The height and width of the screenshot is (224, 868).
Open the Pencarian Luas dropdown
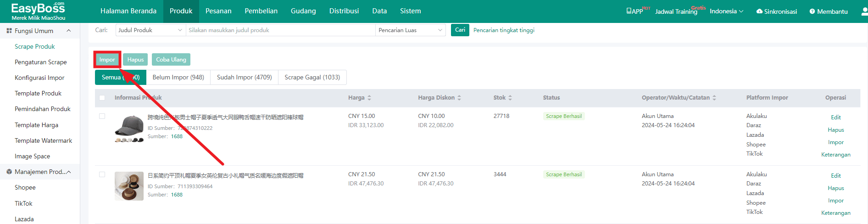pos(411,30)
